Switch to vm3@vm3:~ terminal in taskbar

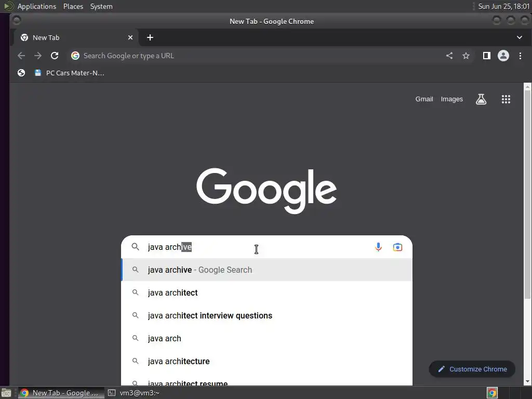tap(134, 393)
